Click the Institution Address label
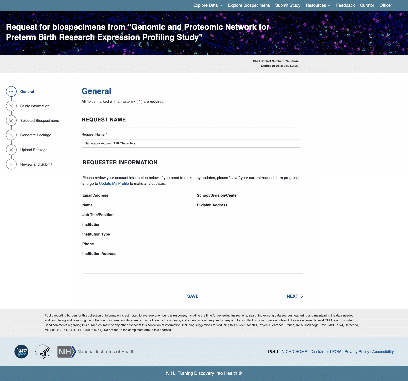 coord(99,254)
